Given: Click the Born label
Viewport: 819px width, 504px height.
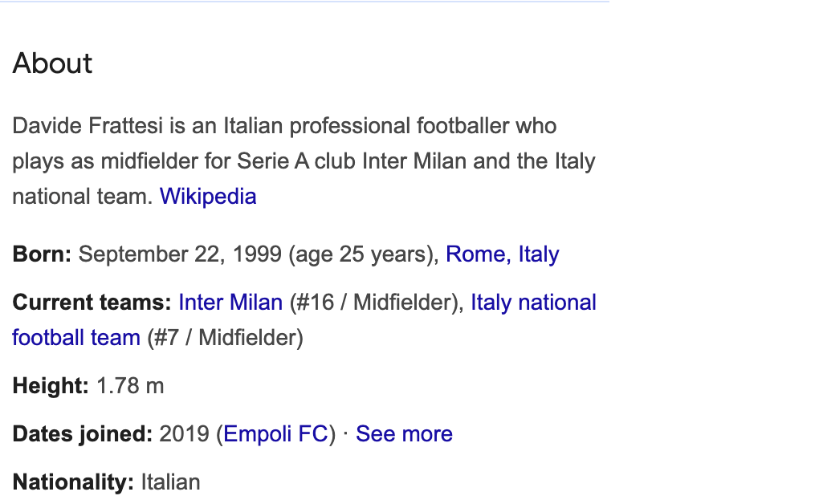Looking at the screenshot, I should (x=42, y=254).
